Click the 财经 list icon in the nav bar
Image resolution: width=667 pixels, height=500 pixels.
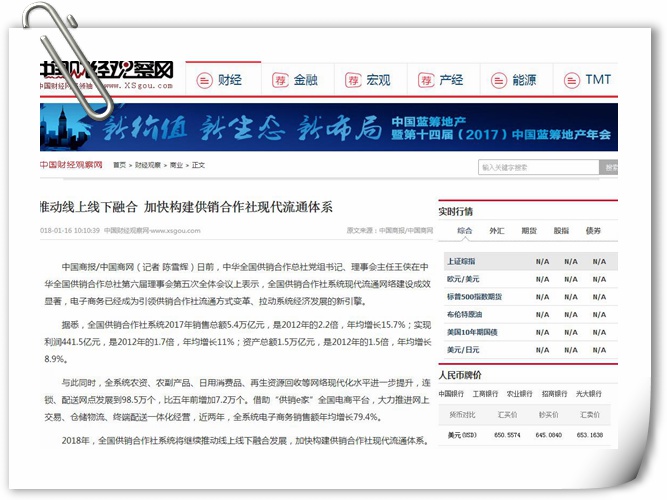click(x=204, y=80)
